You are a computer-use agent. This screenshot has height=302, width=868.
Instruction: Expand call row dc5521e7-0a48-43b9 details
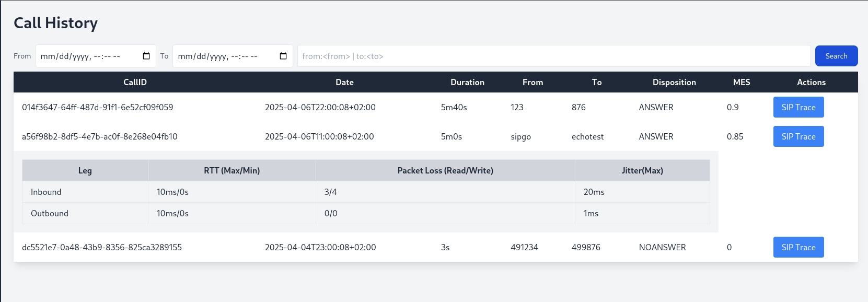[x=102, y=247]
